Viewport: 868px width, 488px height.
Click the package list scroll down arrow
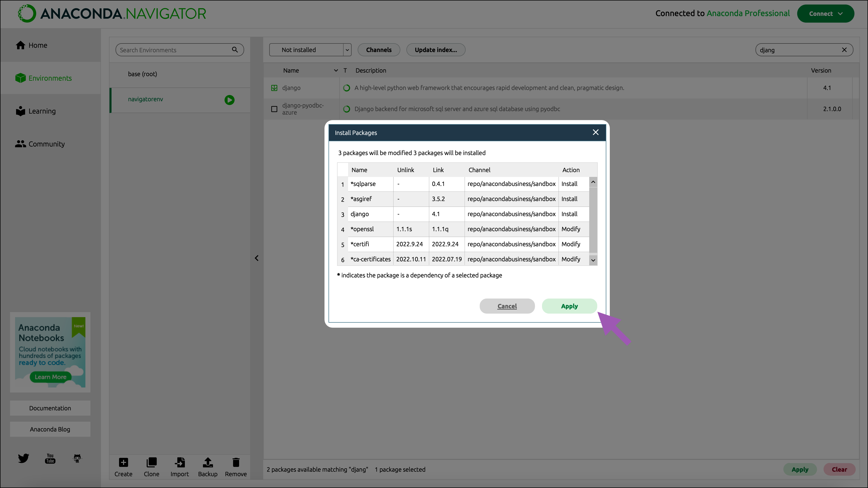pos(593,260)
